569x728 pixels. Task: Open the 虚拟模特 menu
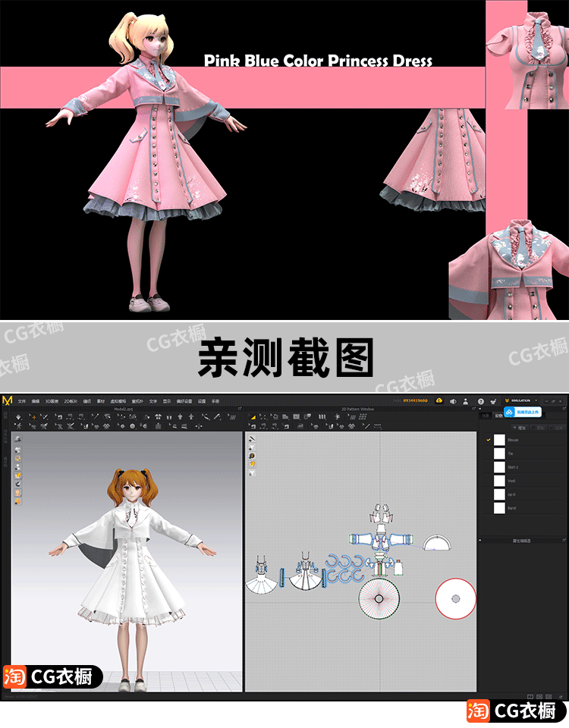pyautogui.click(x=118, y=401)
